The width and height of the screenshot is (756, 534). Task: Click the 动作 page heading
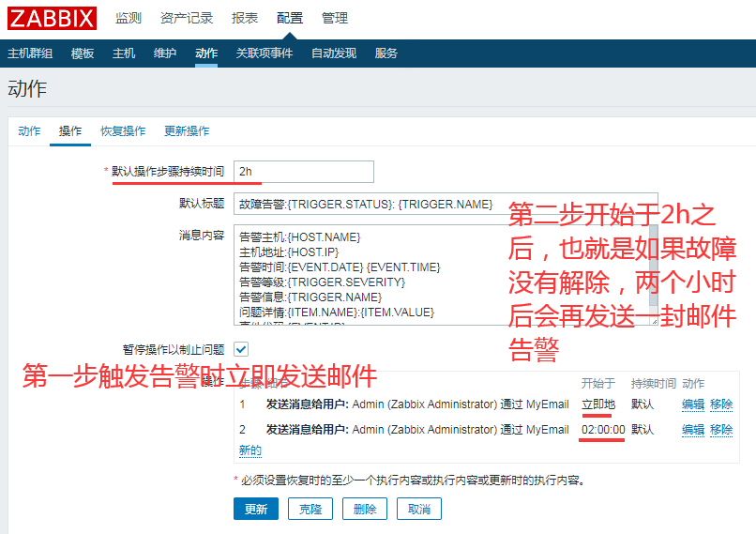[x=27, y=89]
